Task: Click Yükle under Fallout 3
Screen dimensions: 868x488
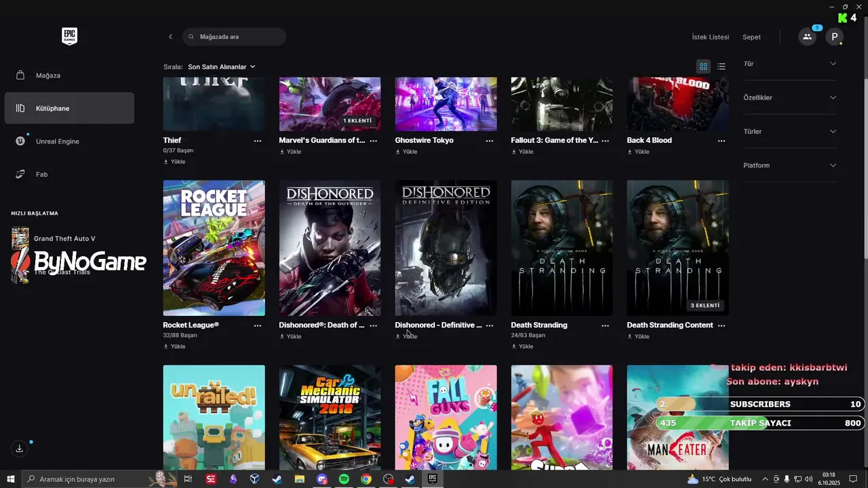Action: [x=522, y=152]
